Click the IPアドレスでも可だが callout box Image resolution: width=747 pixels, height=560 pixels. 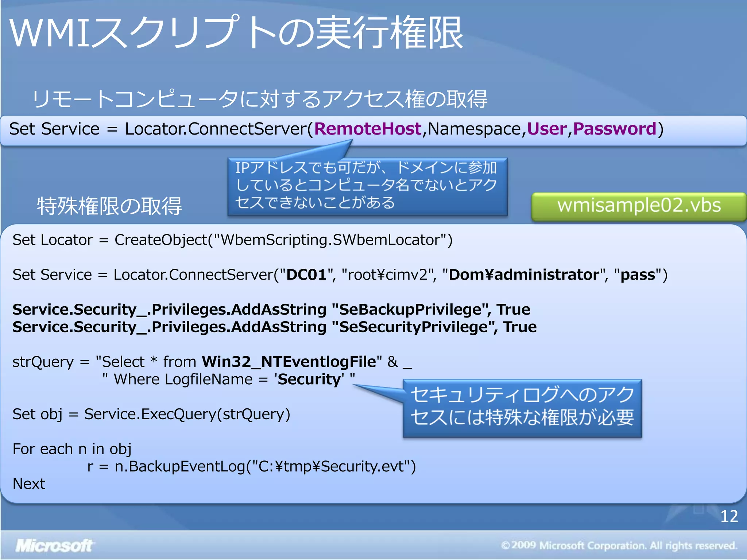[x=368, y=186]
